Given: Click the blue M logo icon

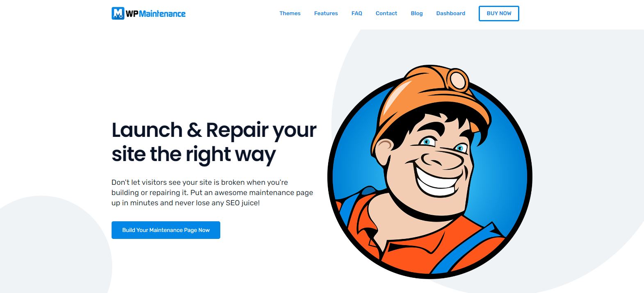Looking at the screenshot, I should pyautogui.click(x=118, y=13).
